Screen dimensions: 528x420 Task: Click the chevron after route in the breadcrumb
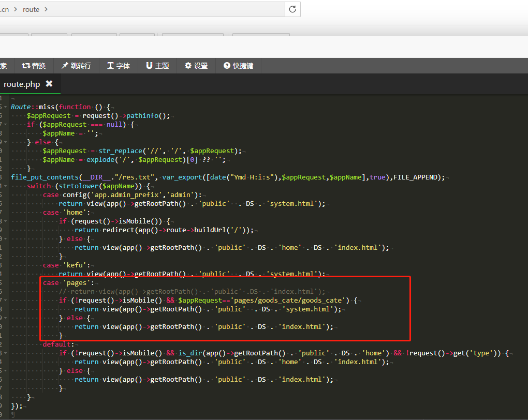(46, 9)
